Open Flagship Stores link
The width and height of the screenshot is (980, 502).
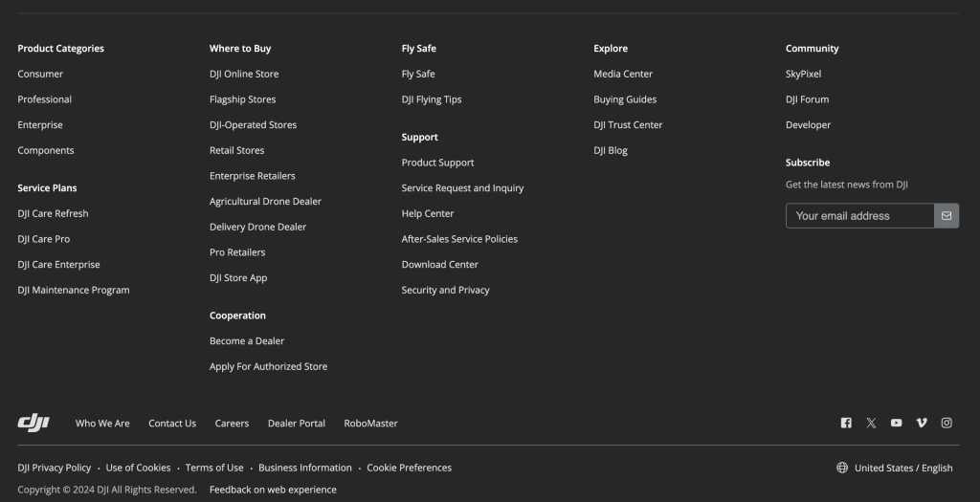pos(242,99)
